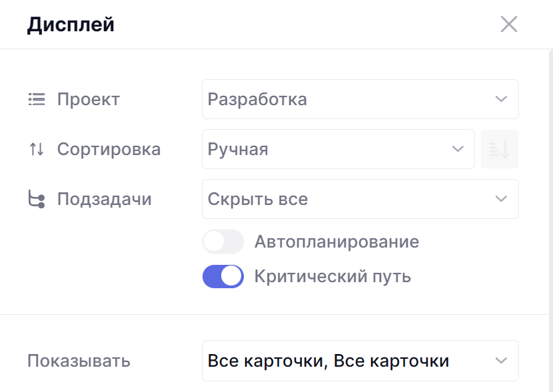Click the Автопланирование text label
Viewport: 553px width, 392px height.
(x=336, y=242)
